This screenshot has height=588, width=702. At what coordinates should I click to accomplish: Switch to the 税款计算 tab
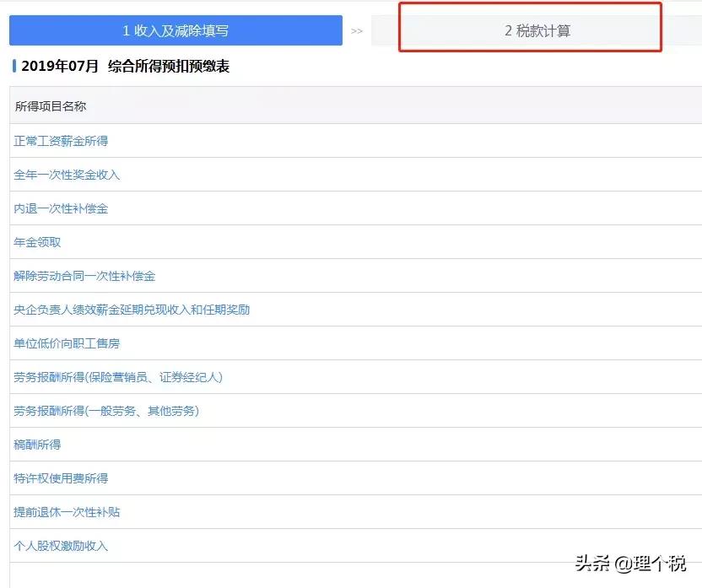(x=528, y=30)
